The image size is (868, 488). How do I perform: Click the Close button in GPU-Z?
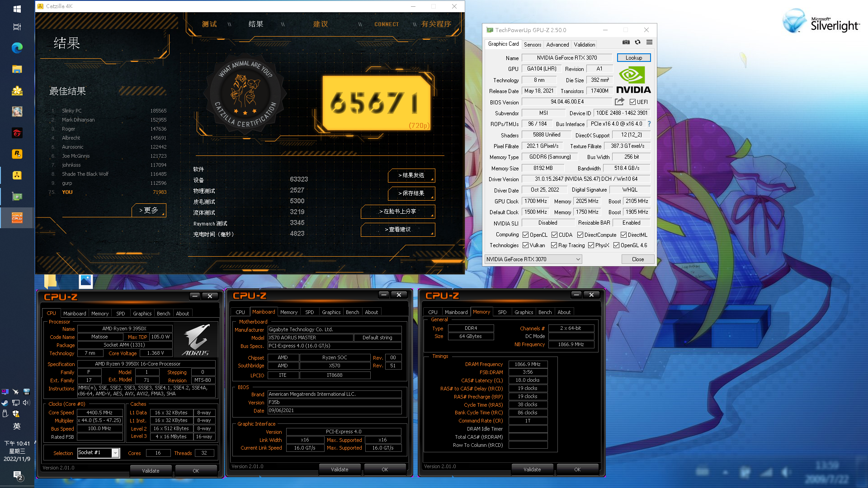(637, 259)
